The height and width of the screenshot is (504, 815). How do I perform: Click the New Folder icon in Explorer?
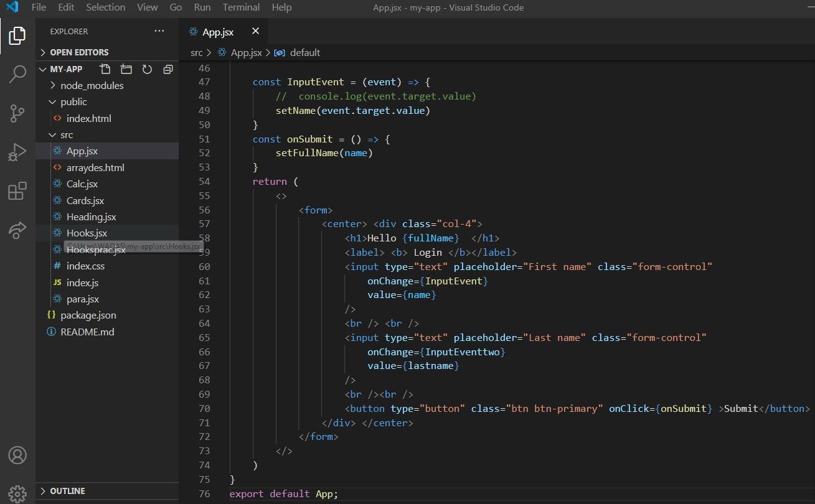pyautogui.click(x=126, y=69)
